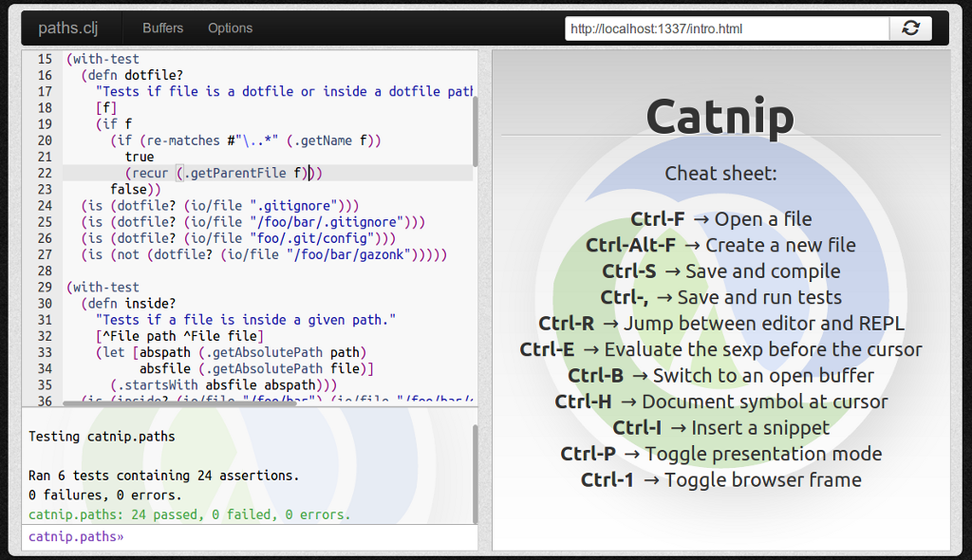
Task: Click 'Ctrl-B → Switch to an open buffer'
Action: [721, 375]
